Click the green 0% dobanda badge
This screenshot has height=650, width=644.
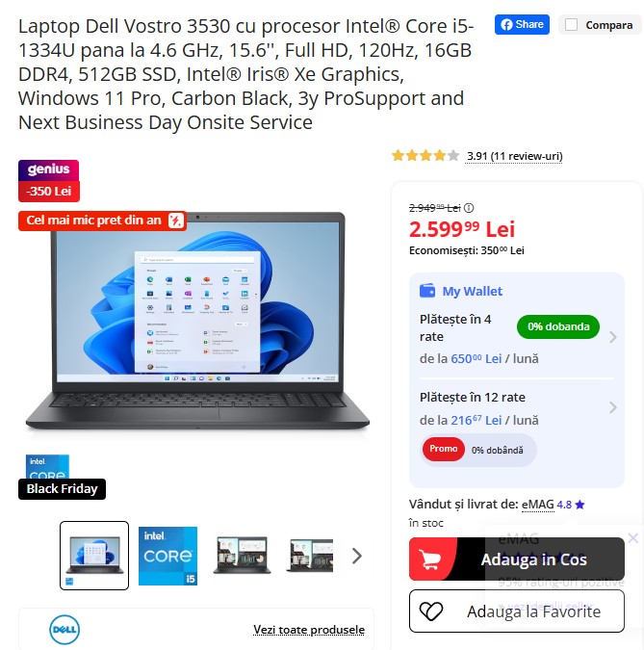click(x=558, y=326)
